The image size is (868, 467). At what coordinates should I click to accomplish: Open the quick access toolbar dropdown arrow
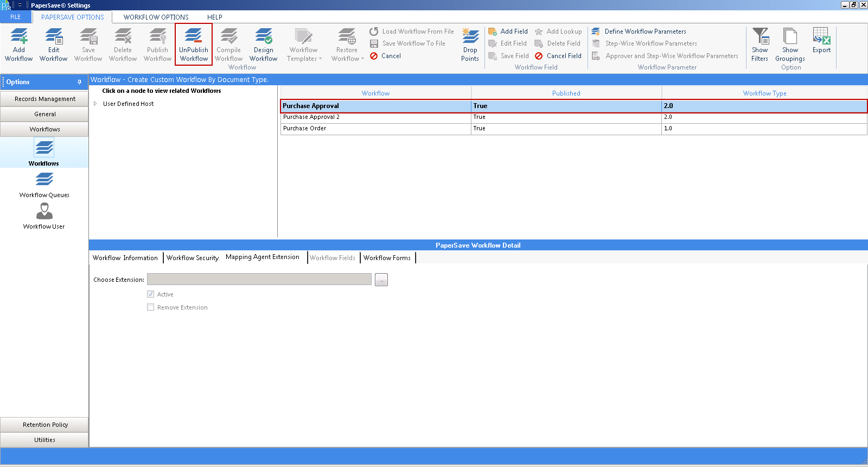[20, 5]
